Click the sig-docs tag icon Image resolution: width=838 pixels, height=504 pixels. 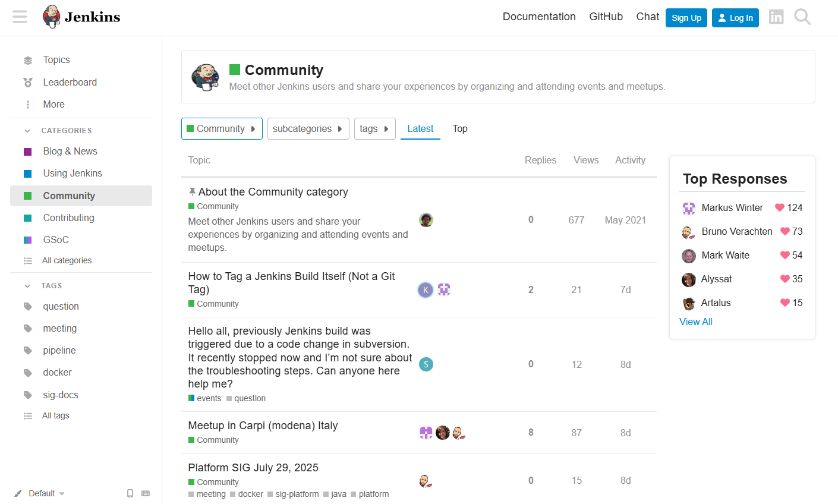tap(28, 395)
